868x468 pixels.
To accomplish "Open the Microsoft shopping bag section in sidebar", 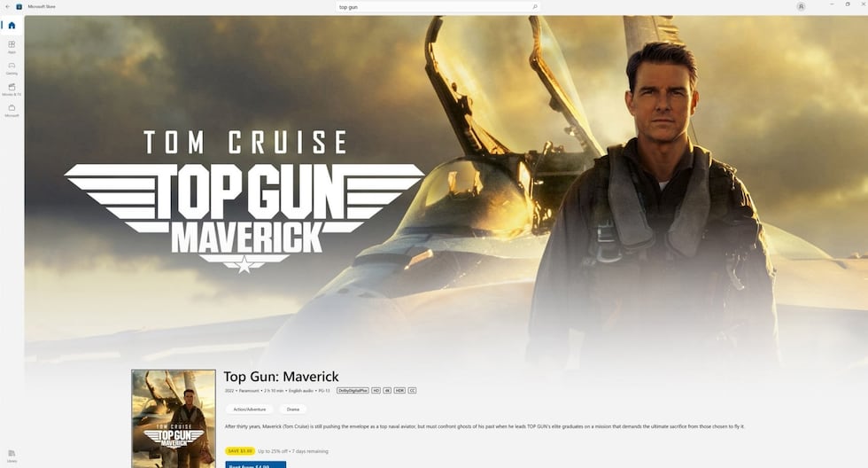I will pos(12,111).
